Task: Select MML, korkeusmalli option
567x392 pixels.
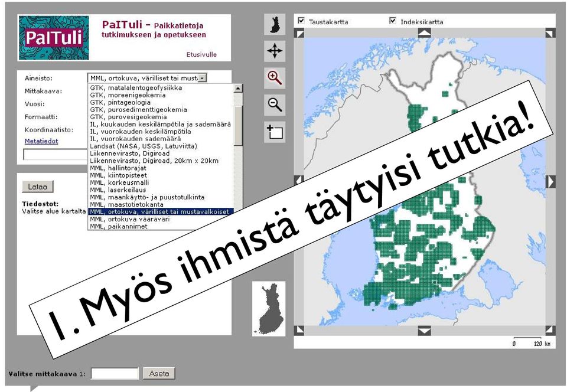Action: (x=161, y=182)
